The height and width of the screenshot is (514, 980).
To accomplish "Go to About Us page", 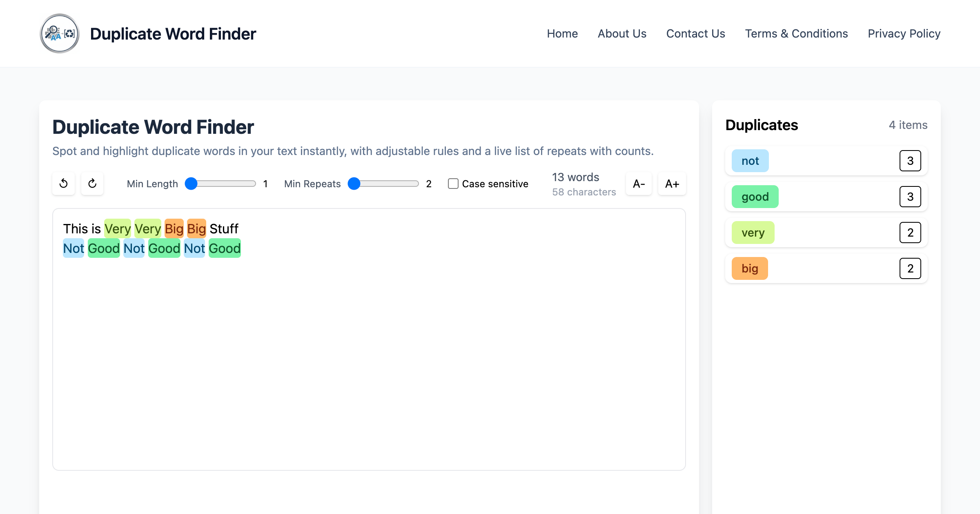I will click(x=622, y=33).
